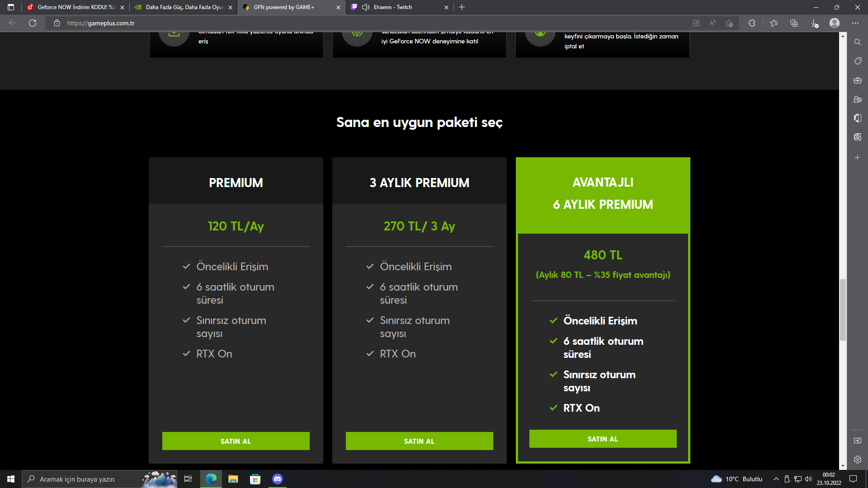Image resolution: width=868 pixels, height=488 pixels.
Task: Open the Shopping tag sidebar icon
Action: 857,61
